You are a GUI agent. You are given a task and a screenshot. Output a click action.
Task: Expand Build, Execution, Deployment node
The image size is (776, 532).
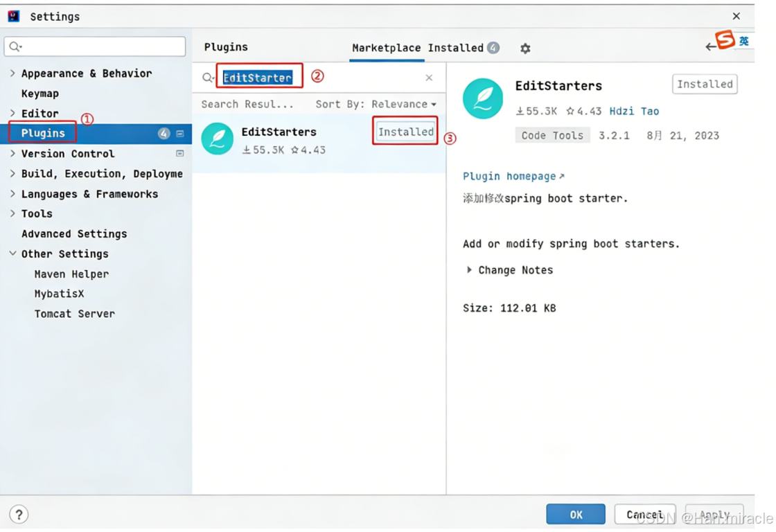[12, 174]
